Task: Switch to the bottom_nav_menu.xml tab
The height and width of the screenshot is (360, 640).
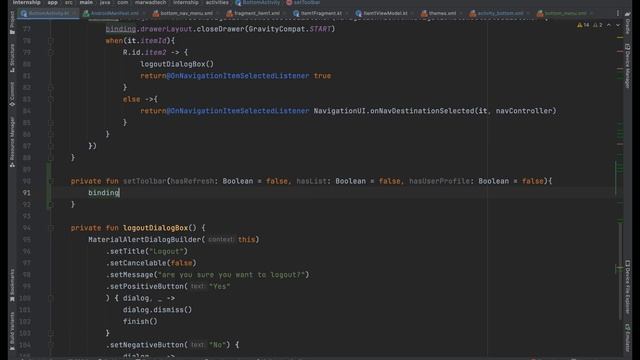Action: pos(186,13)
